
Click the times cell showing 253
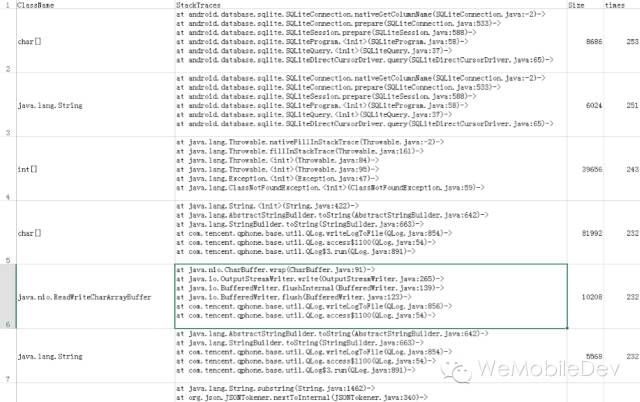(x=622, y=41)
